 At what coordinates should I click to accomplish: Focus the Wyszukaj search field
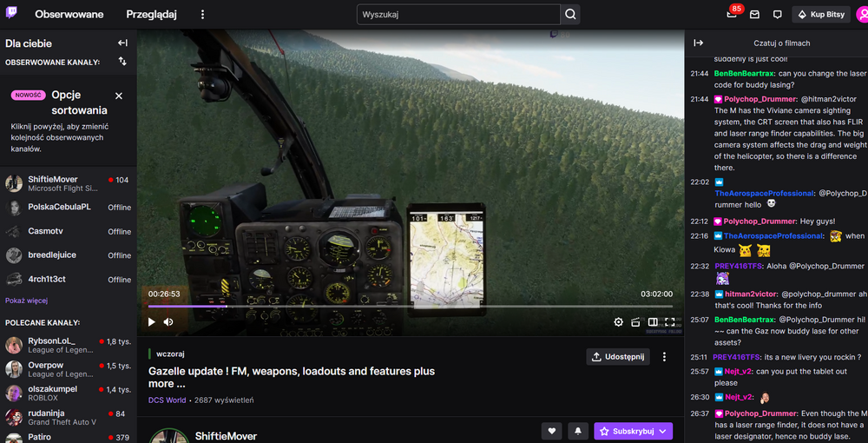click(458, 15)
